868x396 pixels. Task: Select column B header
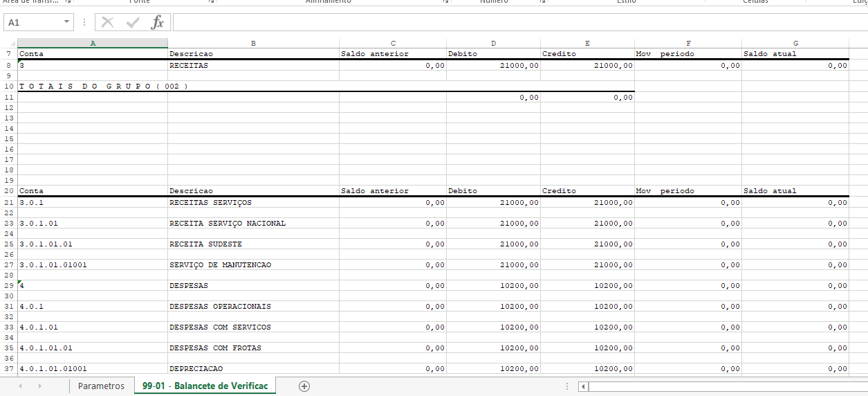point(253,43)
